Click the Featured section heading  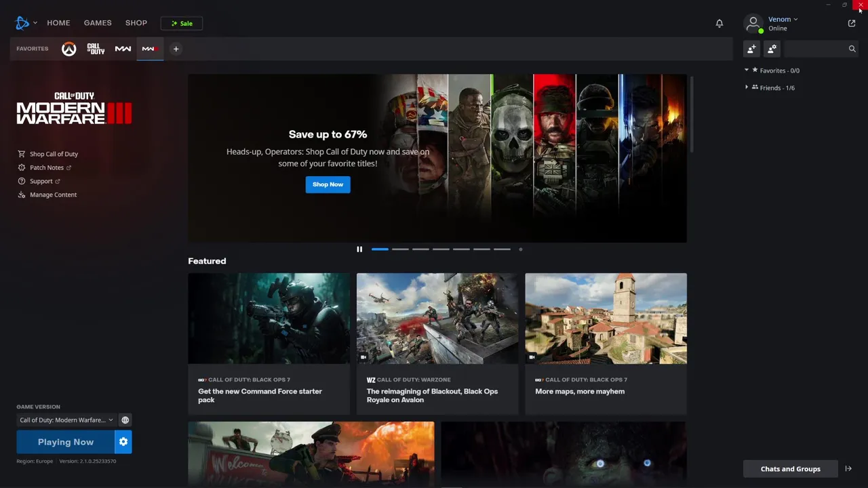(207, 261)
